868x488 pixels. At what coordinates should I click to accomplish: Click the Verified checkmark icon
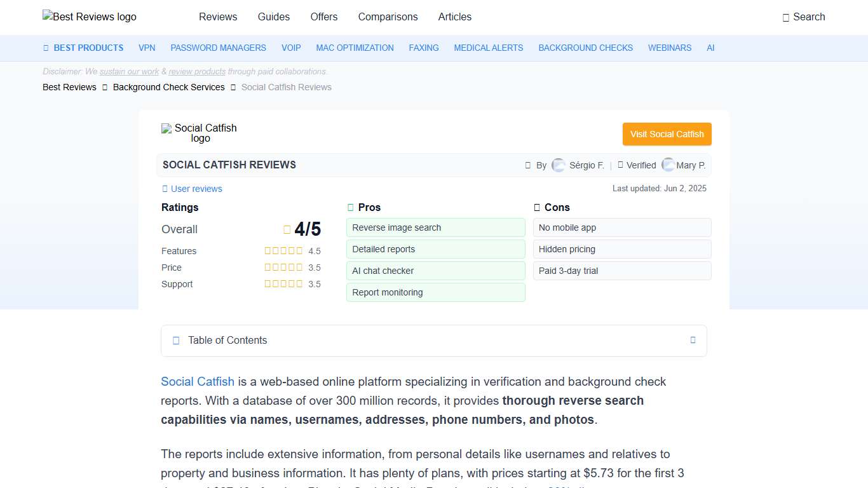pos(620,165)
